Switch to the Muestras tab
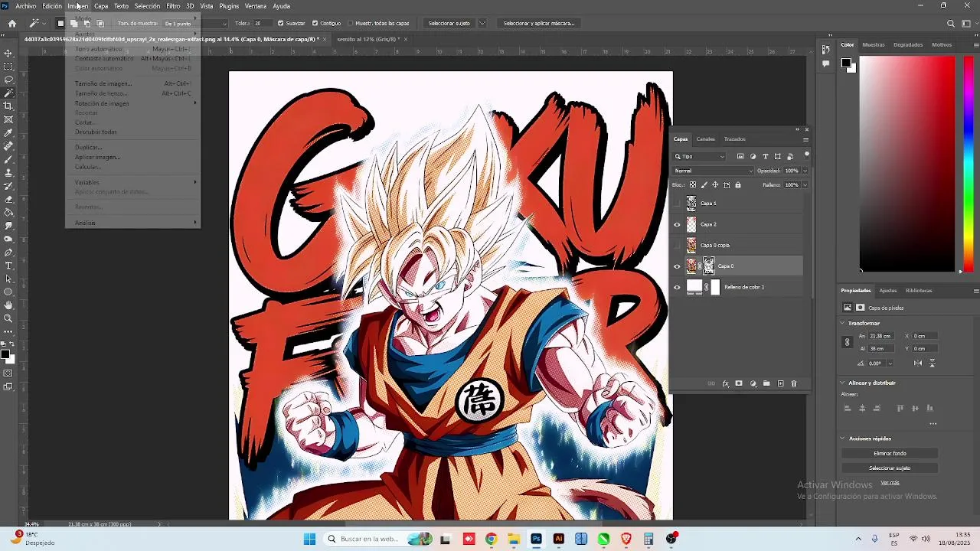This screenshot has height=551, width=980. click(x=874, y=44)
